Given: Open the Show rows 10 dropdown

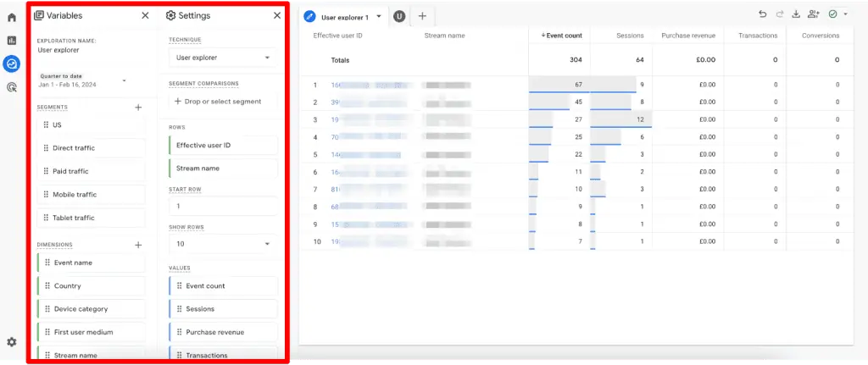Looking at the screenshot, I should click(223, 244).
